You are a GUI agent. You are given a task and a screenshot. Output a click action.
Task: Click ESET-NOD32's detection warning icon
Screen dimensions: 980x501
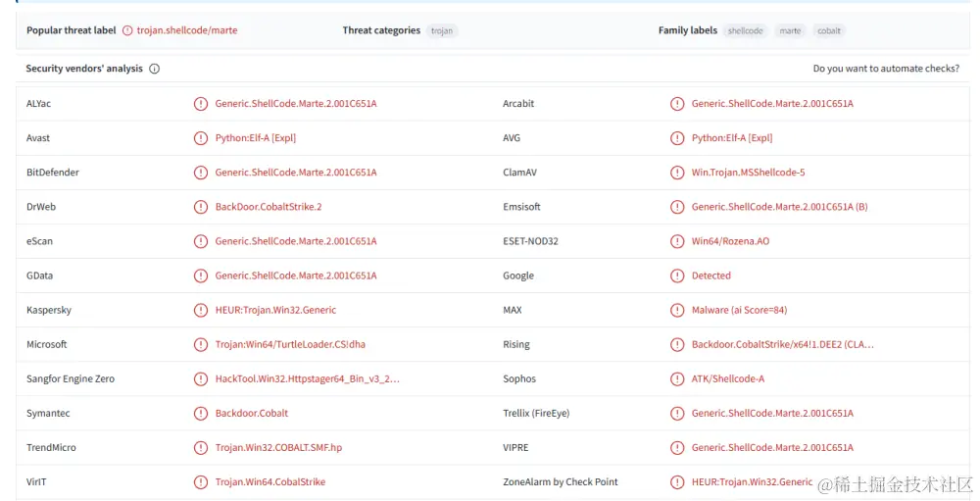click(677, 241)
